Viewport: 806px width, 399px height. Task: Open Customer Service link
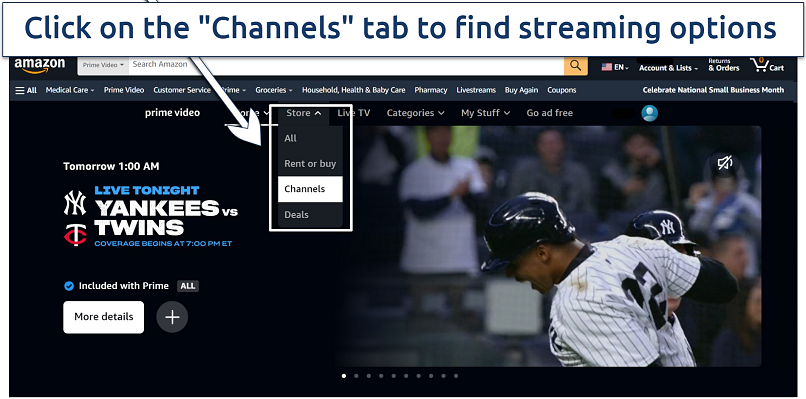182,90
